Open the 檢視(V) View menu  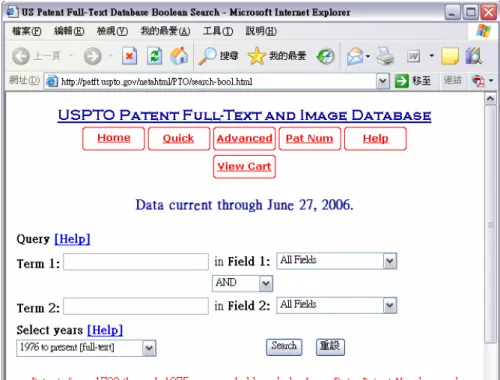pos(112,31)
